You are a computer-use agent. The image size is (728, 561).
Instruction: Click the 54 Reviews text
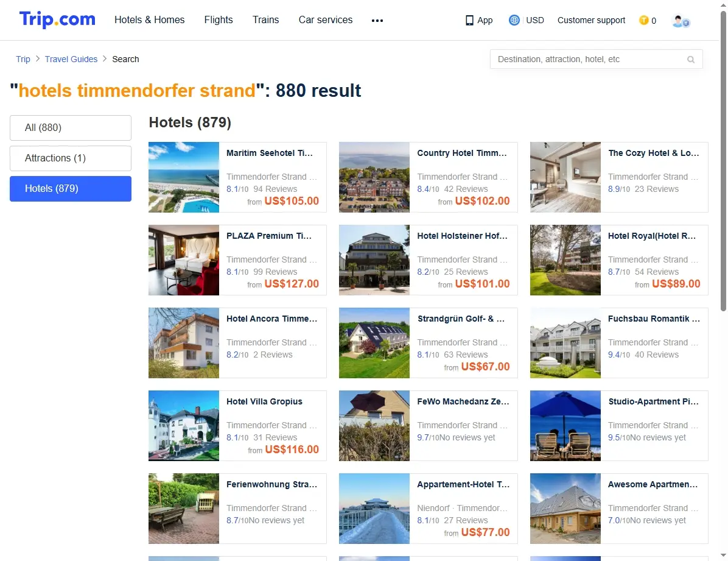(x=657, y=272)
